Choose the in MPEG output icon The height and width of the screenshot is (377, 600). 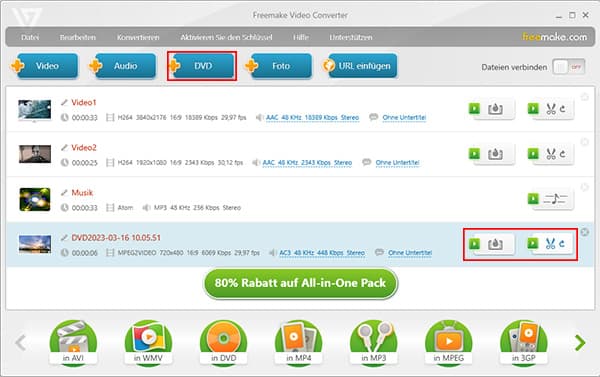(448, 343)
